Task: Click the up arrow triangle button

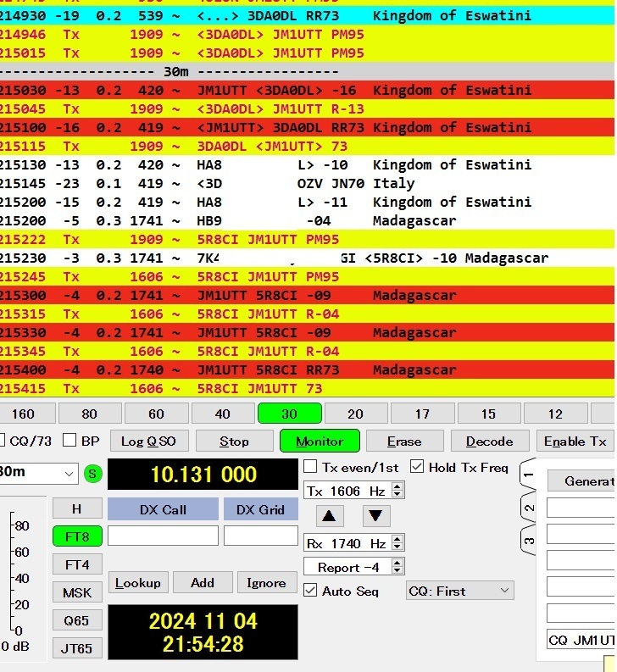Action: click(x=330, y=515)
